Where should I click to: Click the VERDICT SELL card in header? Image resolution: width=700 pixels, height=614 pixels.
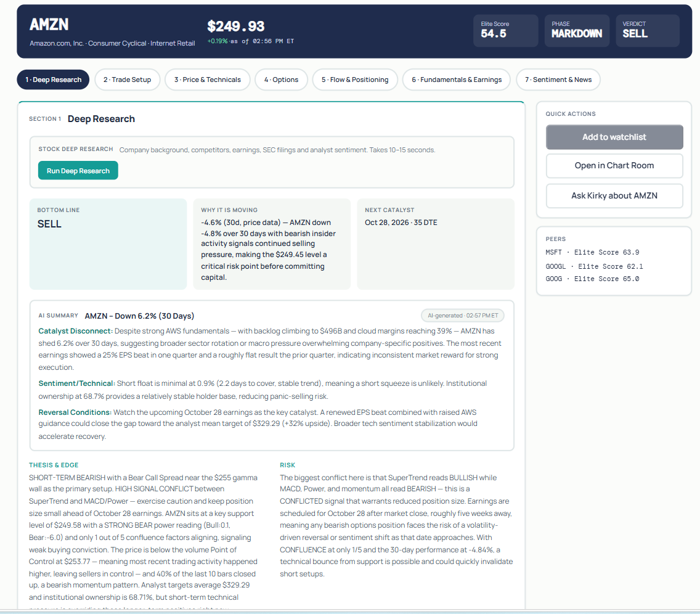[x=648, y=30]
